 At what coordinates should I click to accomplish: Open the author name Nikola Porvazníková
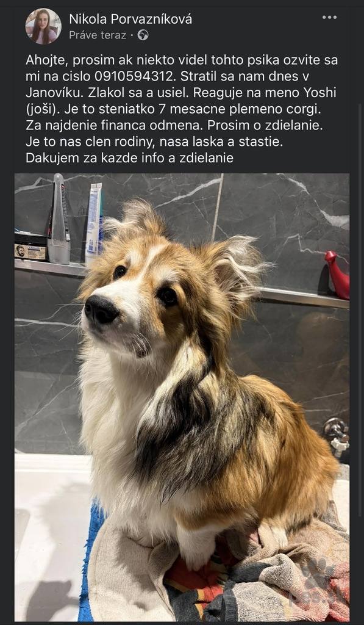130,19
